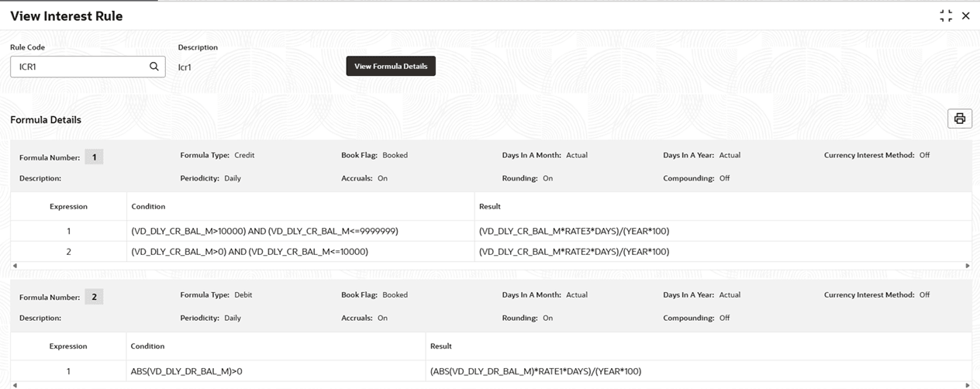This screenshot has height=389, width=980.
Task: Click the left scroll arrow under Formula 2 table
Action: [x=15, y=385]
